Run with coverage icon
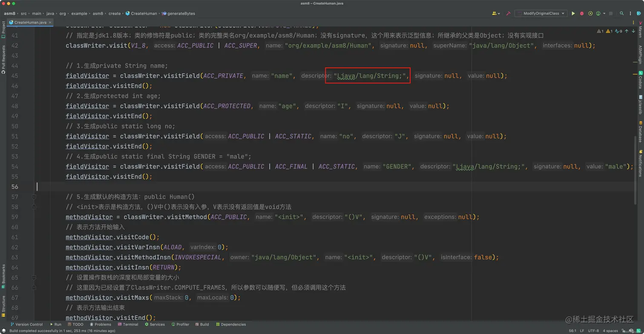 [x=590, y=14]
